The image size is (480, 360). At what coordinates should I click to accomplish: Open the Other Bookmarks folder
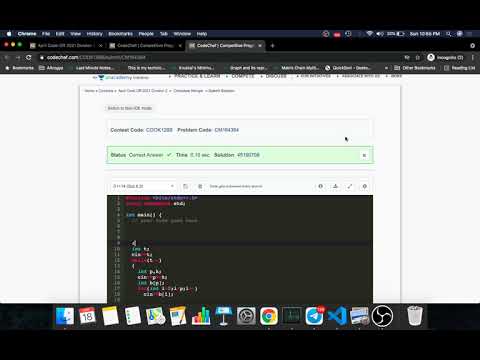click(x=415, y=68)
